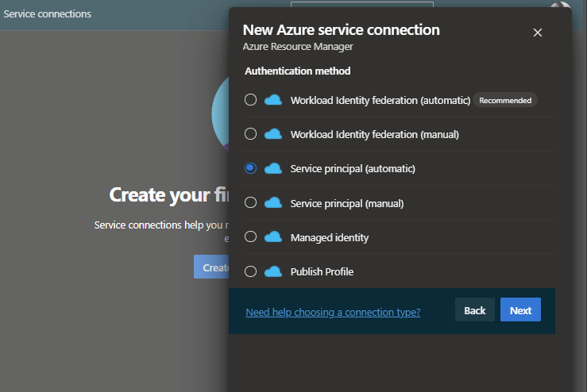This screenshot has width=587, height=392.
Task: Click cloud icon beside Workload Identity federation (automatic)
Action: (x=273, y=100)
